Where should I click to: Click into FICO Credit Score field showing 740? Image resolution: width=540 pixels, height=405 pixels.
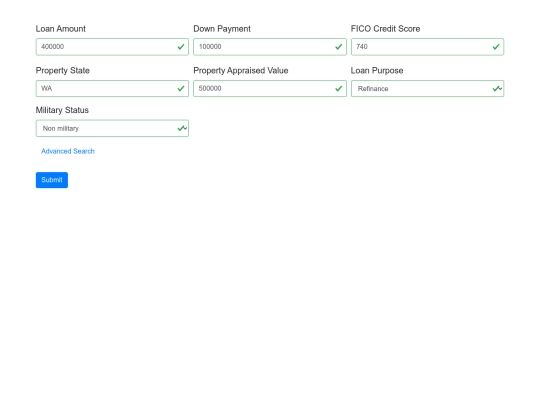coord(427,47)
